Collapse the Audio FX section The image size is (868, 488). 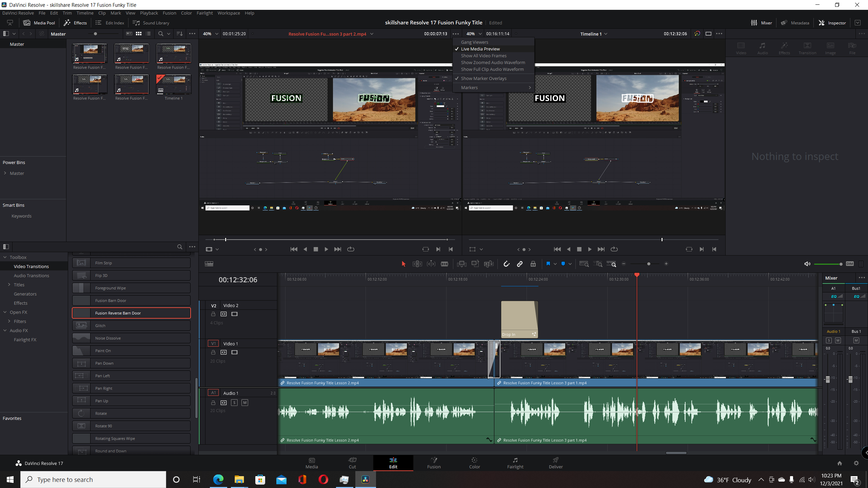[5, 330]
